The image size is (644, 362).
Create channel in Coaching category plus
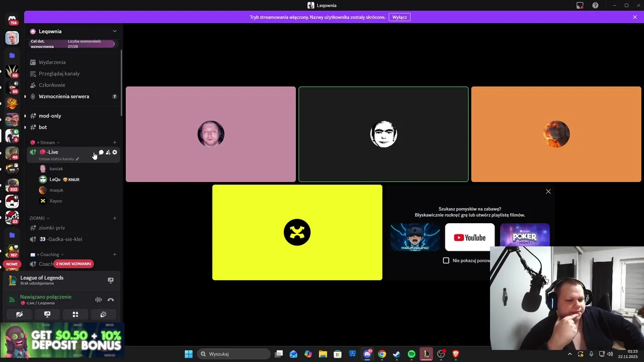click(115, 254)
